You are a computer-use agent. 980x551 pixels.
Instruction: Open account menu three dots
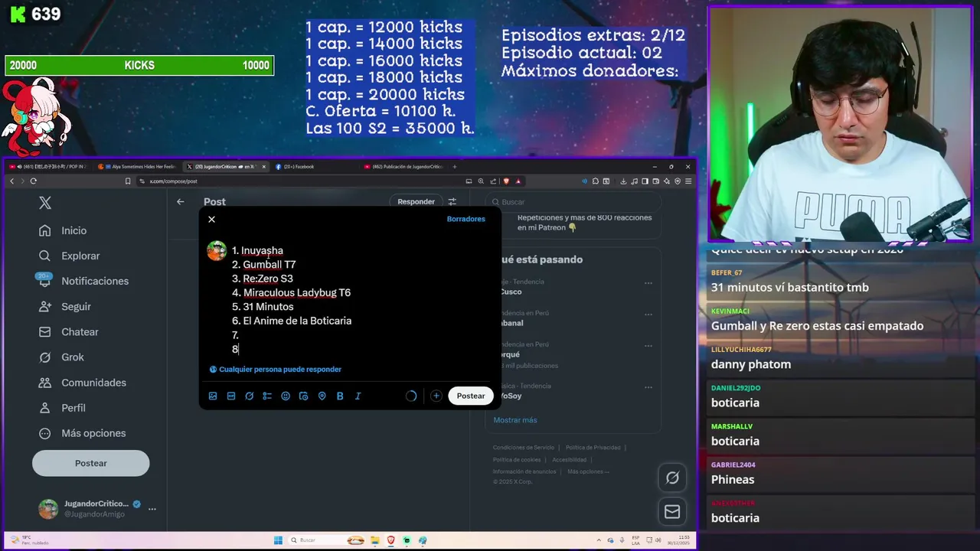152,509
